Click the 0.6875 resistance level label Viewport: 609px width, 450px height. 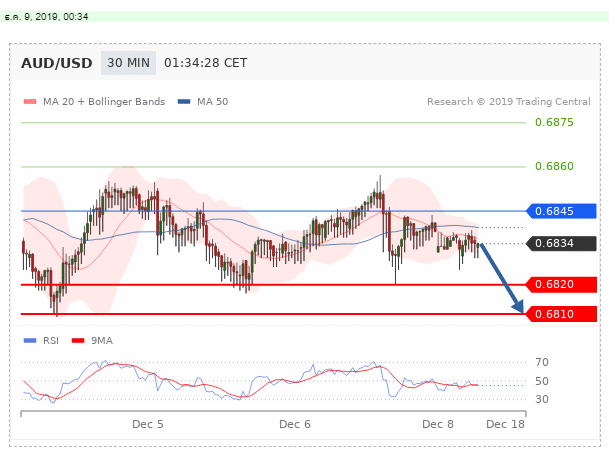pos(554,122)
